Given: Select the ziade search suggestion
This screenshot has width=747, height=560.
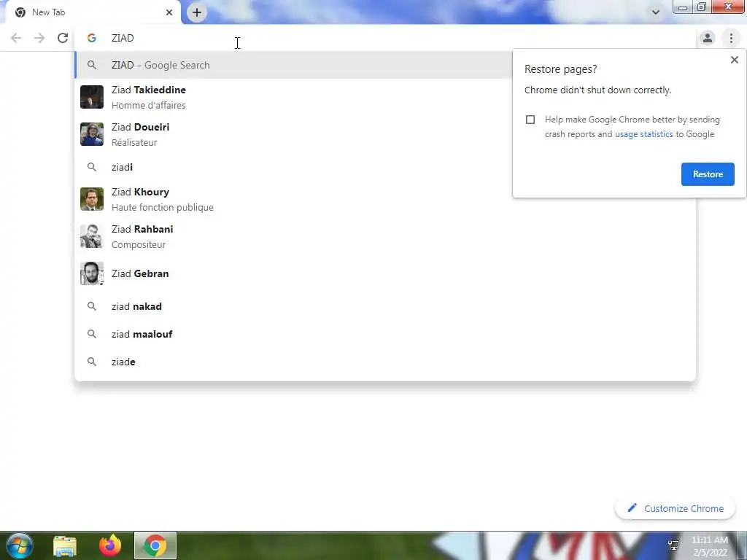Looking at the screenshot, I should [385, 362].
